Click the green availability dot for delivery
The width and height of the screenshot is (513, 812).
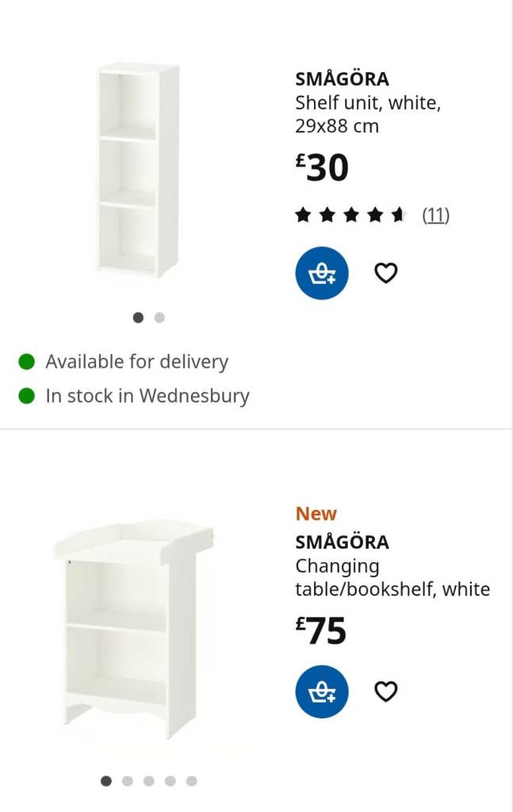pyautogui.click(x=26, y=361)
